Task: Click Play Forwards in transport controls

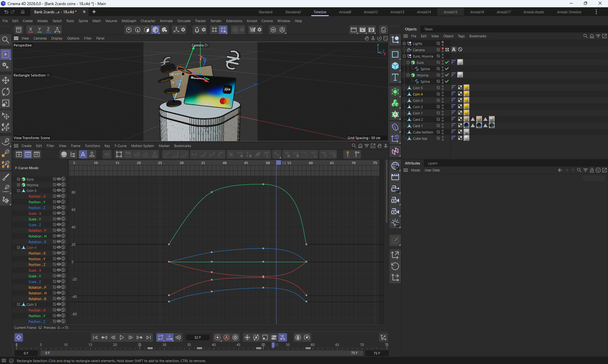Action: coord(122,337)
